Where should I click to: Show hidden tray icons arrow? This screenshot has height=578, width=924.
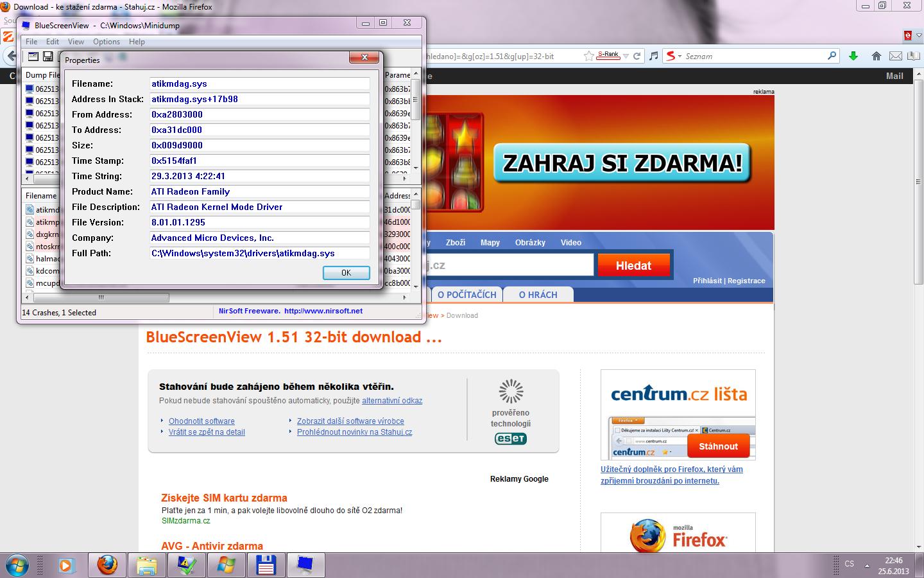[x=867, y=566]
